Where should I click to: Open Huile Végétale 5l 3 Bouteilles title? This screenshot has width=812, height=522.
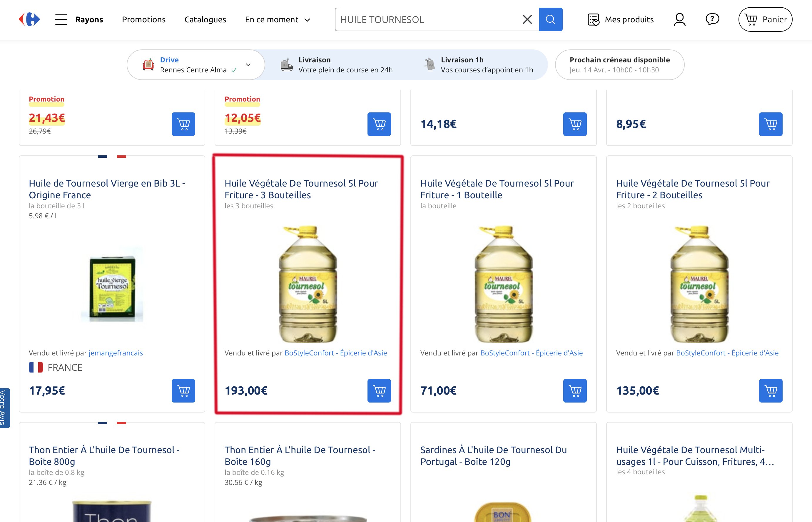pos(301,189)
